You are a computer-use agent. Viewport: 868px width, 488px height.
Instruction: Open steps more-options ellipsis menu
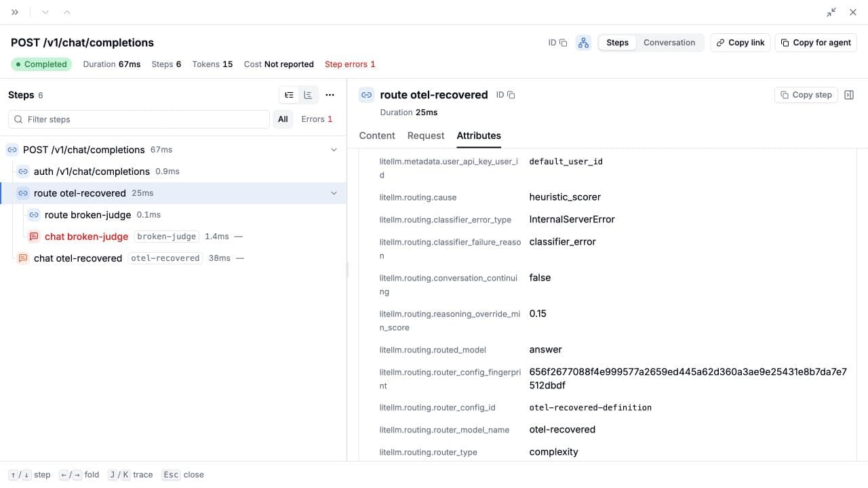click(330, 95)
